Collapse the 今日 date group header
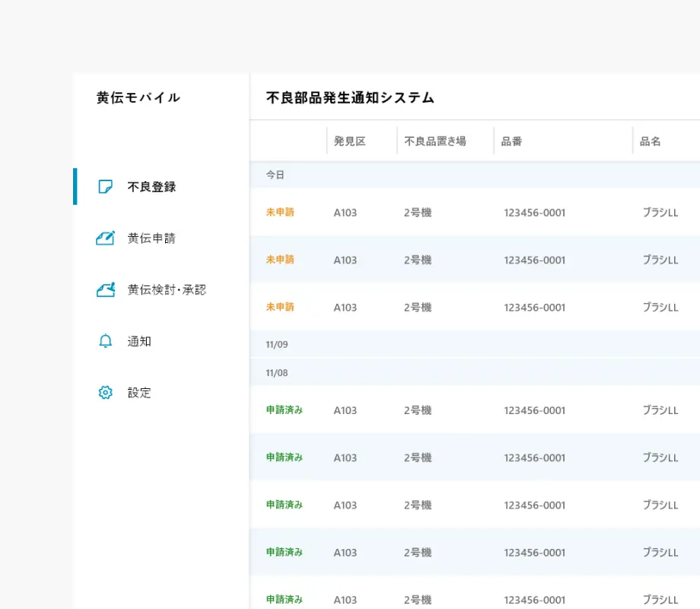This screenshot has width=700, height=609. point(275,175)
